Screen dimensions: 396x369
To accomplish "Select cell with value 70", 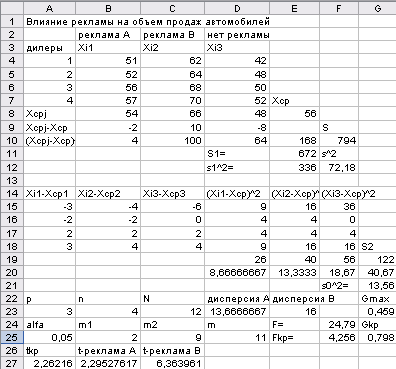I will [x=172, y=100].
